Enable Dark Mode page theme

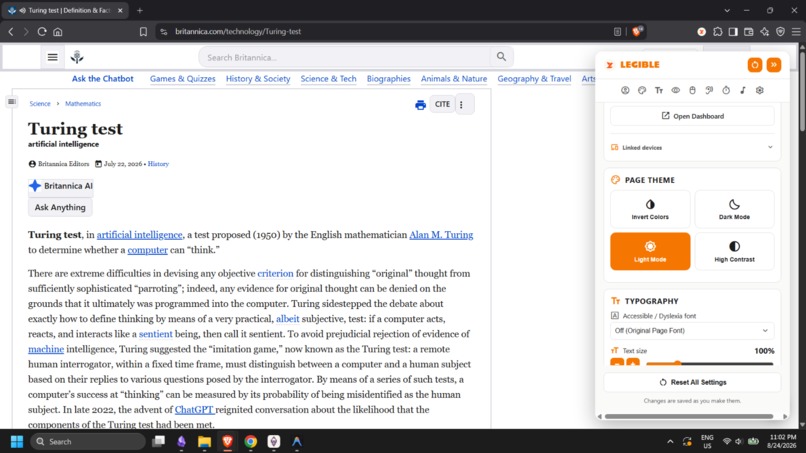(734, 209)
